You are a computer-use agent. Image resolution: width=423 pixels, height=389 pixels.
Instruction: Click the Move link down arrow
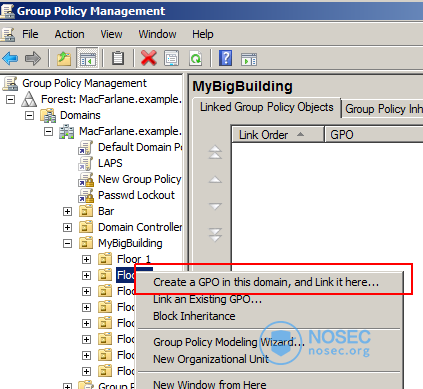tap(215, 206)
